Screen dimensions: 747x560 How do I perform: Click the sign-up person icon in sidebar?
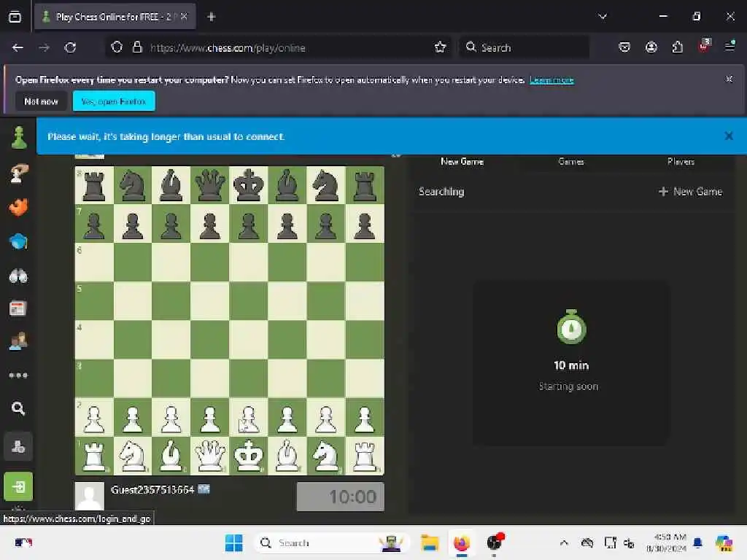[x=18, y=447]
